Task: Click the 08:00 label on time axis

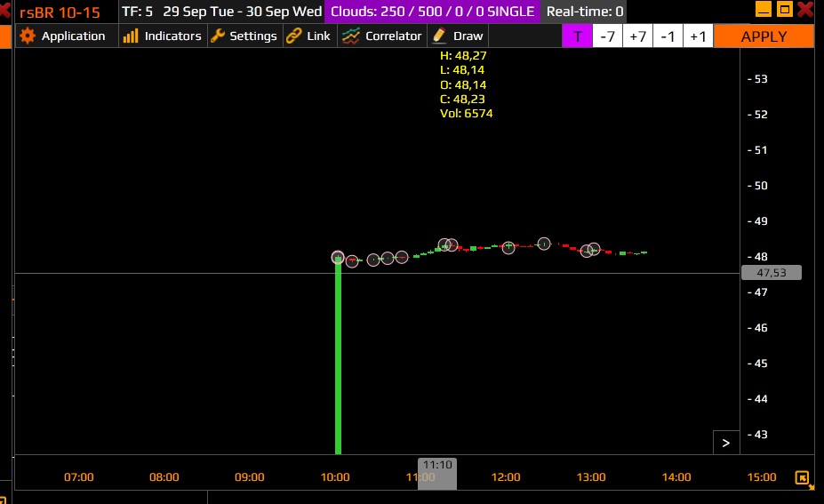Action: [x=164, y=477]
